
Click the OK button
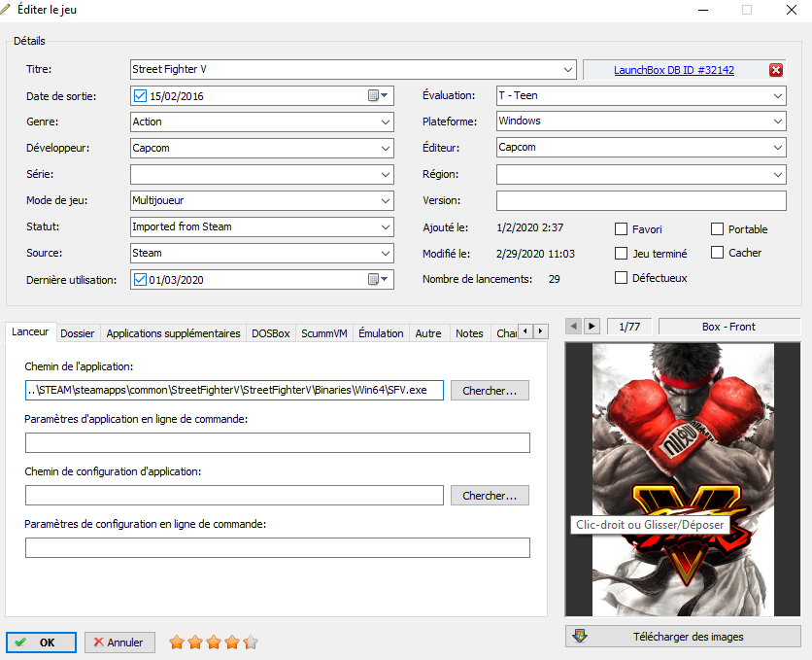click(x=42, y=643)
